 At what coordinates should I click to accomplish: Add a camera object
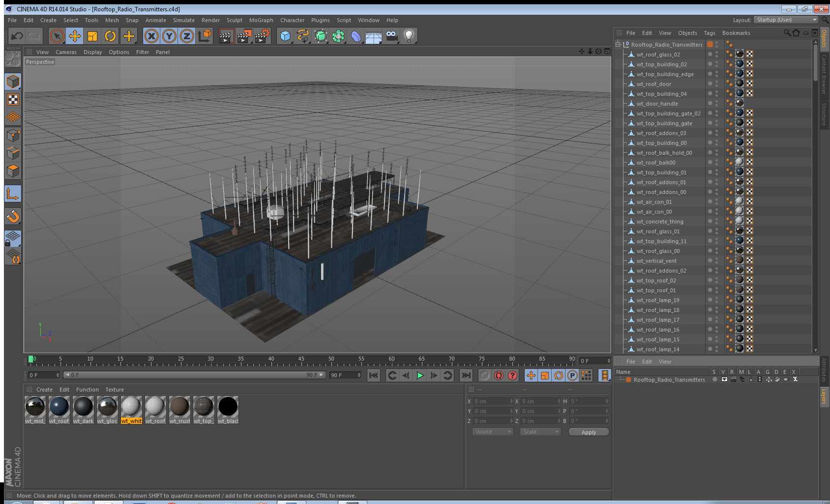(x=391, y=36)
